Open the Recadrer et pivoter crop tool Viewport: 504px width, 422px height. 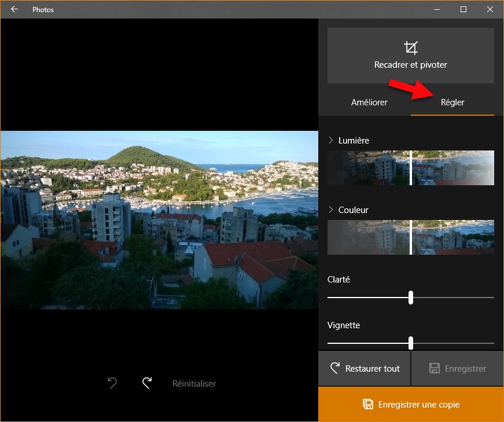(x=410, y=56)
